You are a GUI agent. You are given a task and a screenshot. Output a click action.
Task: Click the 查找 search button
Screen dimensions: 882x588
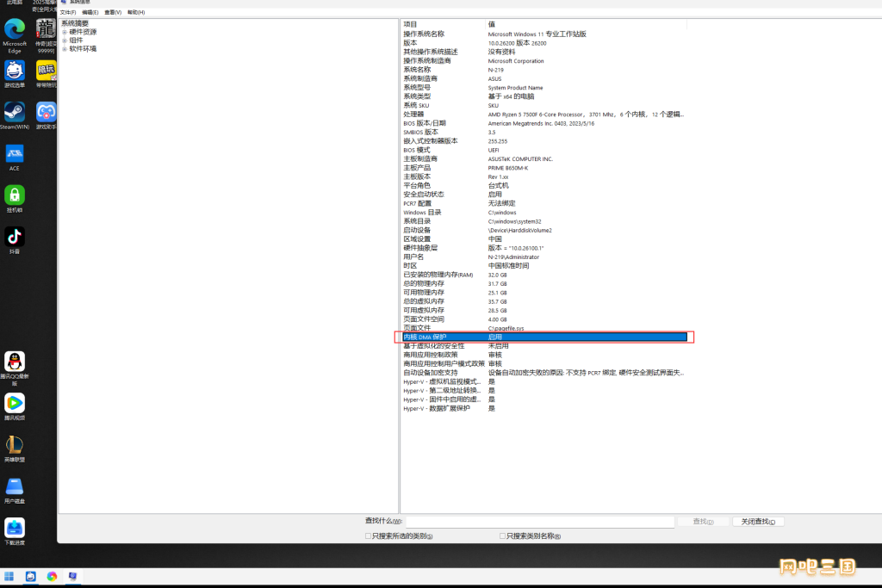coord(703,522)
